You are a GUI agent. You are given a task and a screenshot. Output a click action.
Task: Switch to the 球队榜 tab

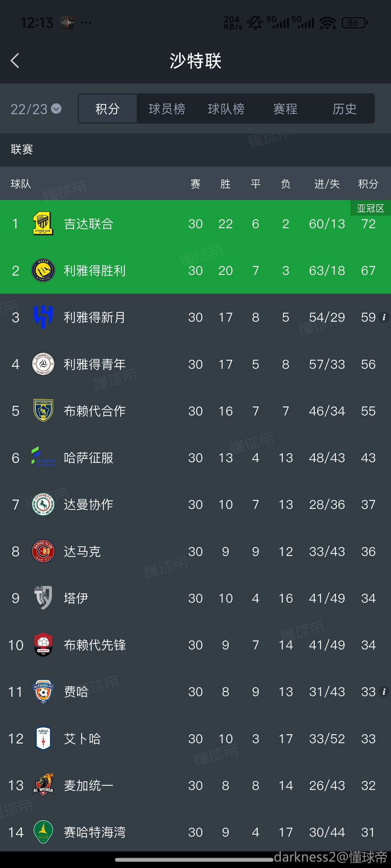pos(226,109)
